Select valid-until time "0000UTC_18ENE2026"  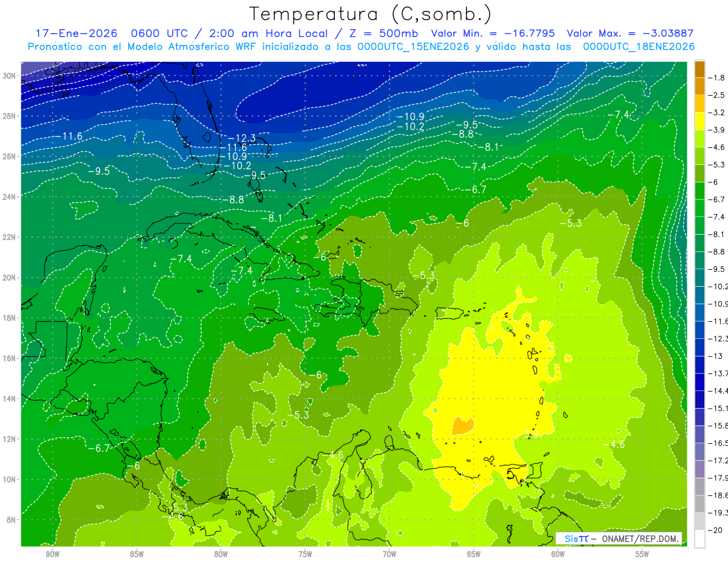(639, 47)
